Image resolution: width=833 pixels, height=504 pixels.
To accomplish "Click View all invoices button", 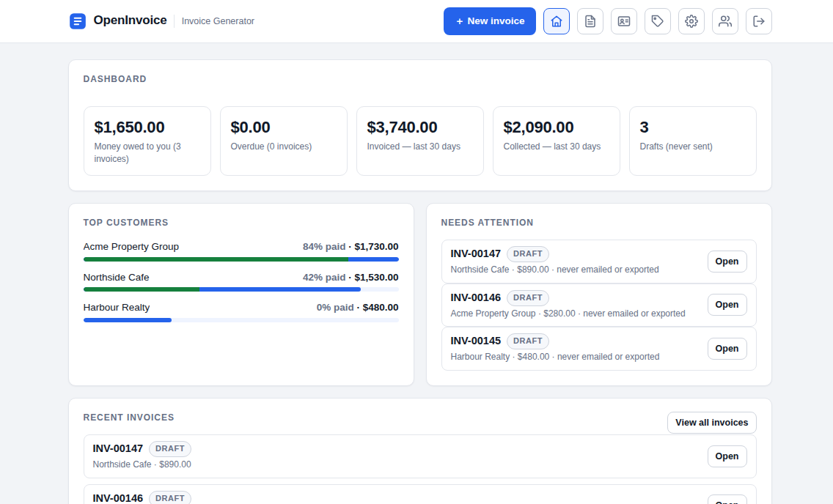I will (712, 423).
